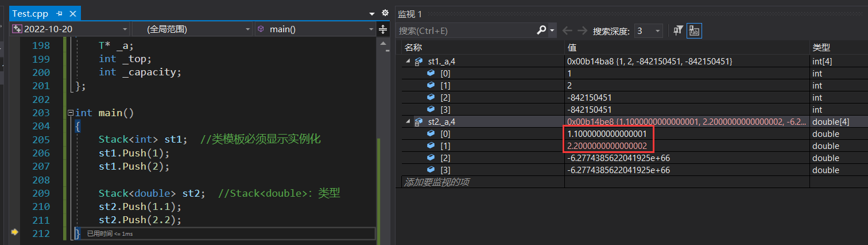The width and height of the screenshot is (868, 245).
Task: Click the editor scroll up arrow
Action: (x=382, y=44)
